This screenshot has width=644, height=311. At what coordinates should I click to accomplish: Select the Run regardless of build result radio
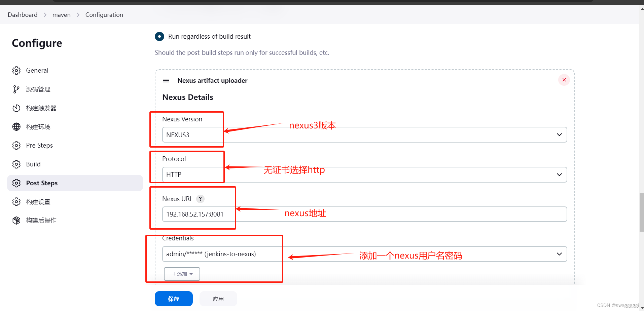[x=159, y=36]
